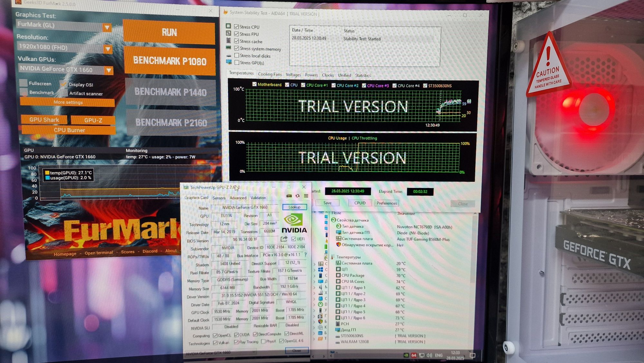This screenshot has height=363, width=644.
Task: Expand the motherboard-icon tree node in AIDA64
Action: tap(315, 264)
